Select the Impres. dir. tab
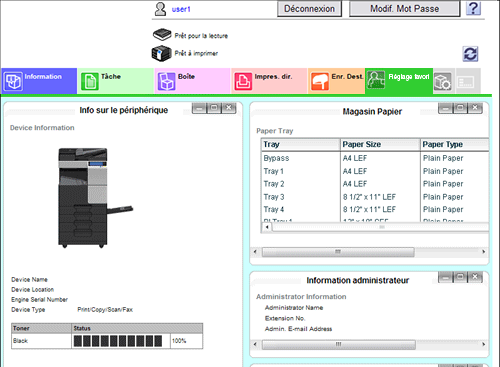 point(269,81)
